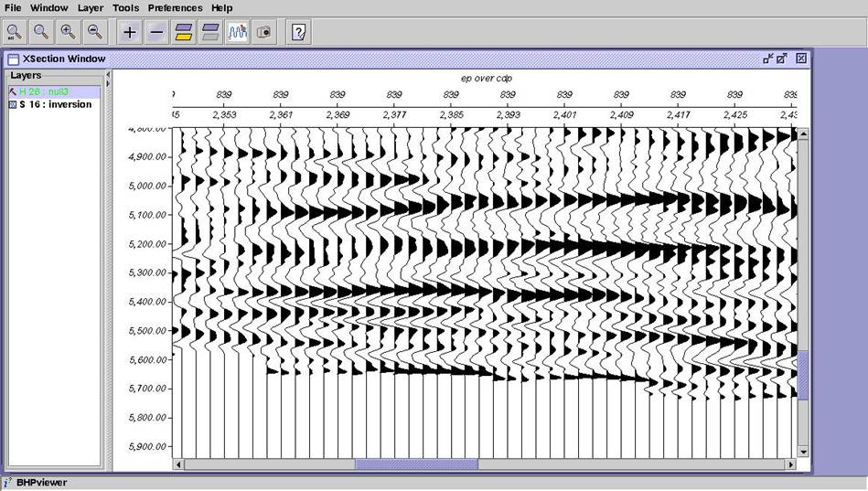Click the vertical scrollbar thumb
This screenshot has width=868, height=491.
coord(803,375)
